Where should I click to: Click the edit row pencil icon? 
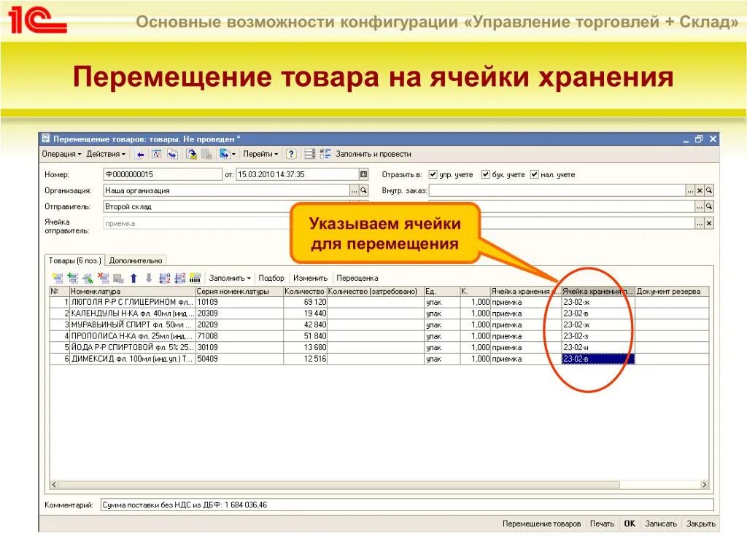(x=88, y=278)
